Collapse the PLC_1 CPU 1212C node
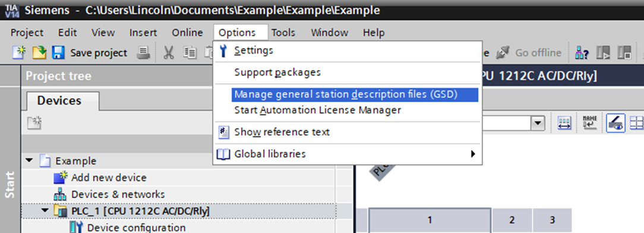Image resolution: width=644 pixels, height=233 pixels. point(45,211)
